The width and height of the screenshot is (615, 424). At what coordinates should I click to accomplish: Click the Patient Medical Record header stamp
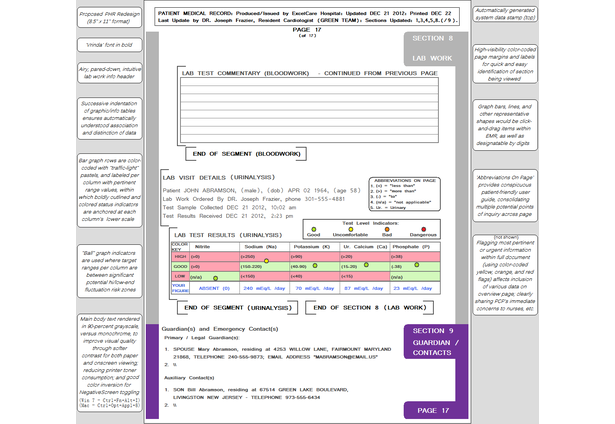tap(307, 16)
